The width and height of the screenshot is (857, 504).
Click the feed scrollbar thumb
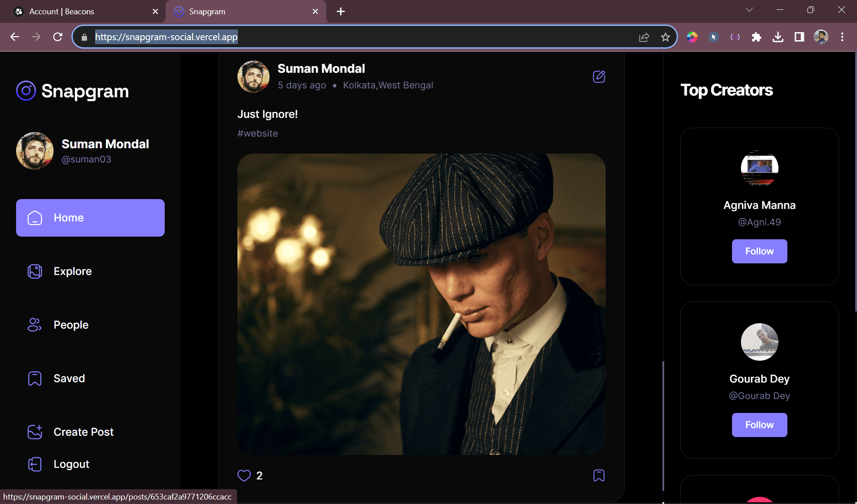tap(663, 426)
